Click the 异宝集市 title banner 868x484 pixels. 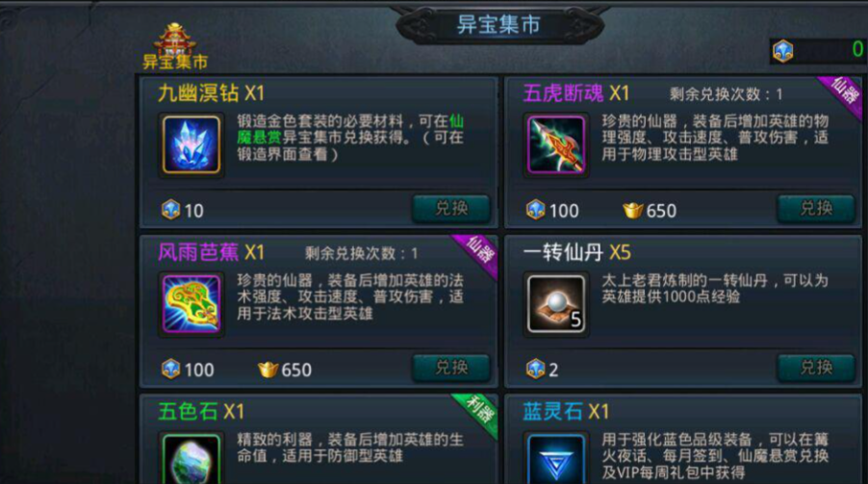(498, 25)
